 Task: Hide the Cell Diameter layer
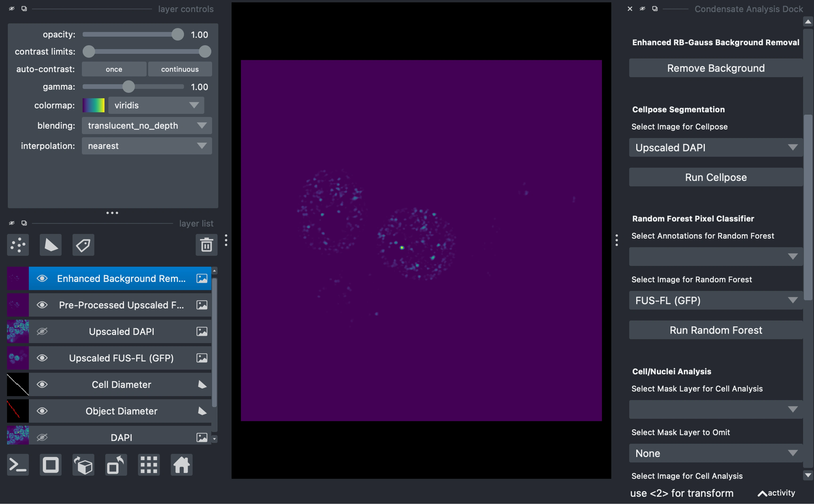(x=42, y=384)
